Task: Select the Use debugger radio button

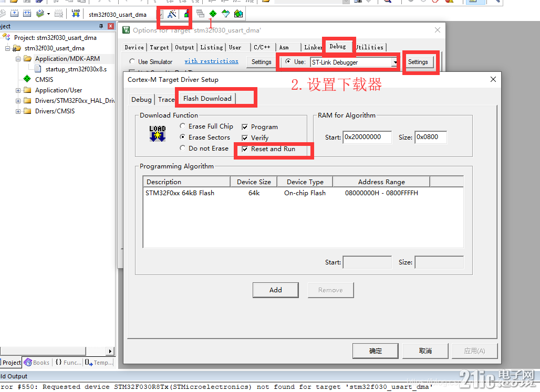Action: point(287,61)
